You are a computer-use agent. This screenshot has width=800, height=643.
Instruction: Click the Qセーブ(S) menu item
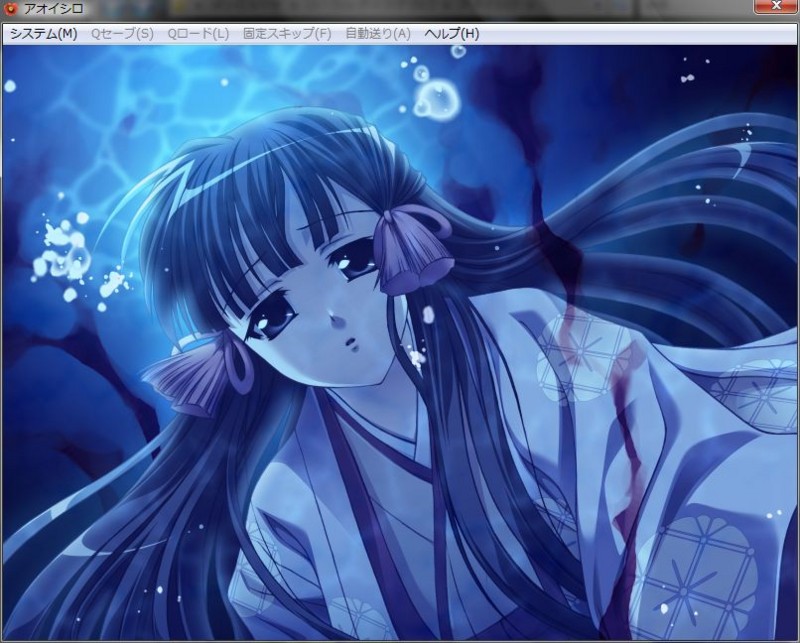pos(122,34)
